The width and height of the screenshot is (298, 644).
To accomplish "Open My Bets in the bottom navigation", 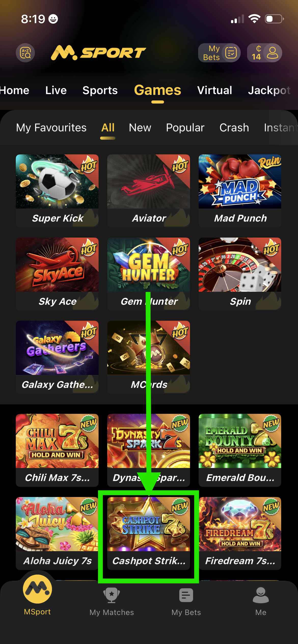I will (186, 602).
